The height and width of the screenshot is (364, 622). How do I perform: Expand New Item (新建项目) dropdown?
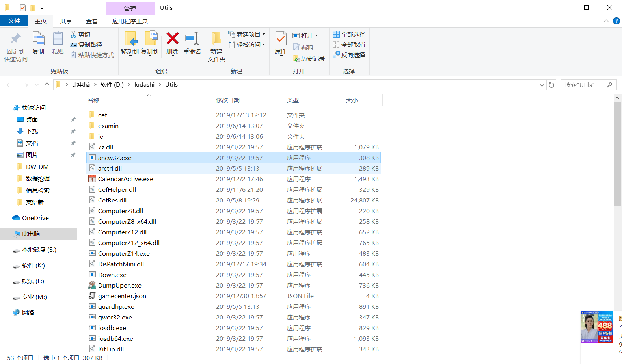264,35
